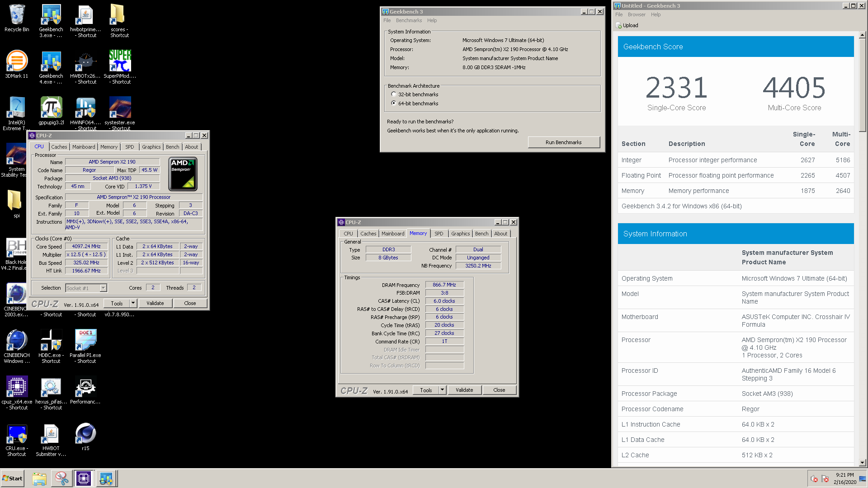Viewport: 868px width, 488px height.
Task: Click Validate in CPU-Z CPU window
Action: [155, 303]
